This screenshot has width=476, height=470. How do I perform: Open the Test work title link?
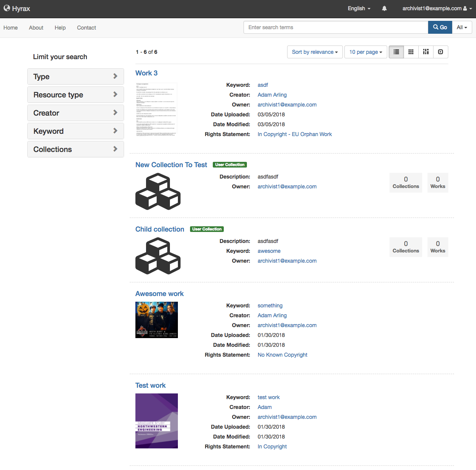(151, 385)
